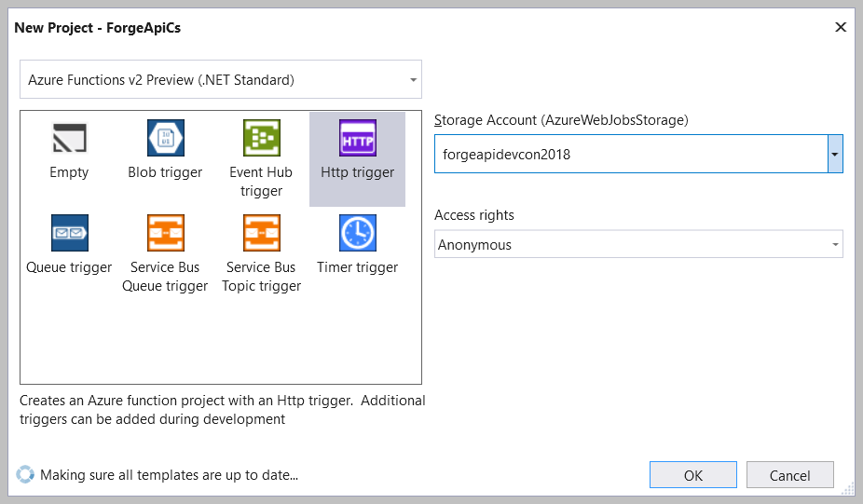Click the Http trigger description text
Viewport: 863px width, 504px height.
(x=223, y=409)
